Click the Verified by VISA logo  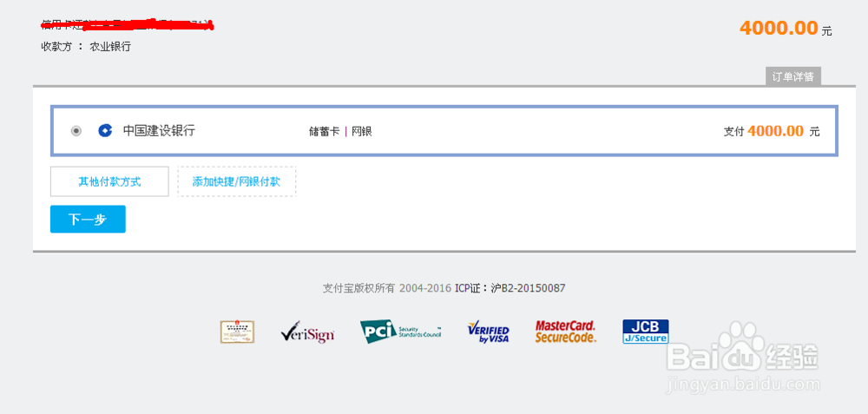(488, 332)
